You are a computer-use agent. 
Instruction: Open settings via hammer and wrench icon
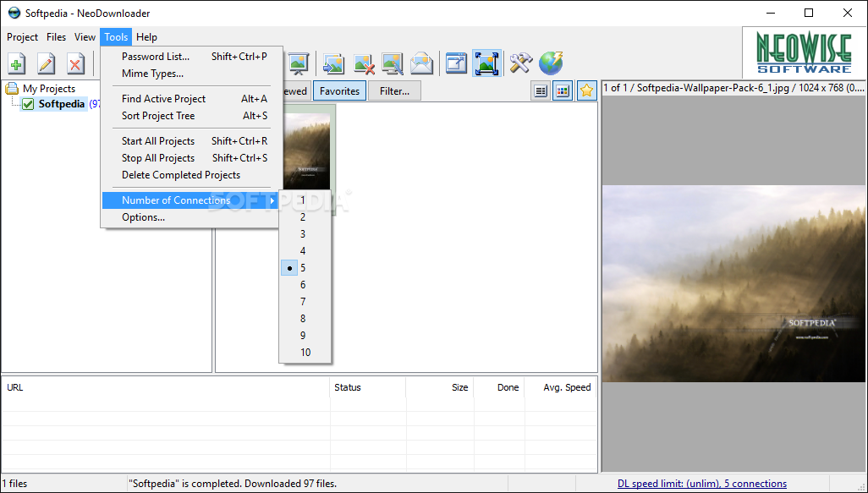[x=520, y=63]
